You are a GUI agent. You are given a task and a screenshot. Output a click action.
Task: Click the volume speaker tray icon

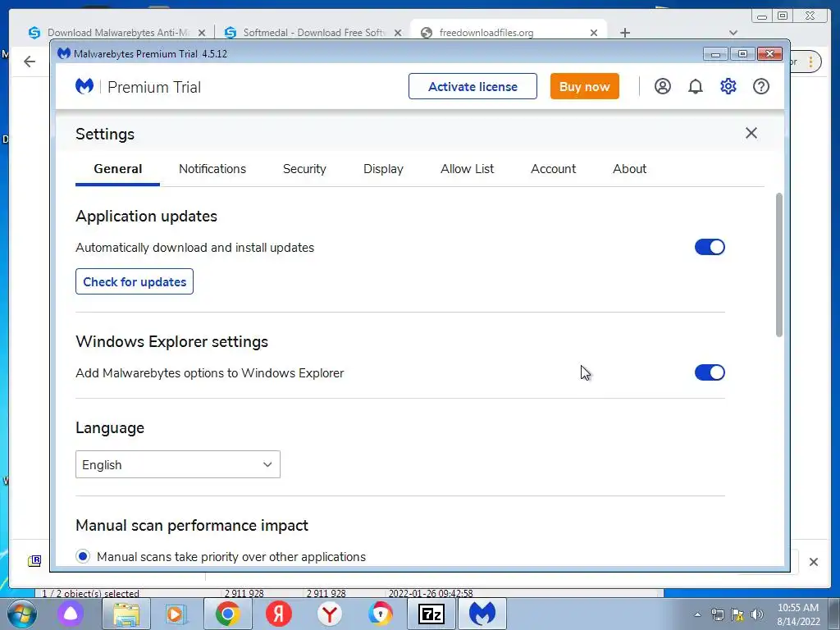click(x=756, y=614)
